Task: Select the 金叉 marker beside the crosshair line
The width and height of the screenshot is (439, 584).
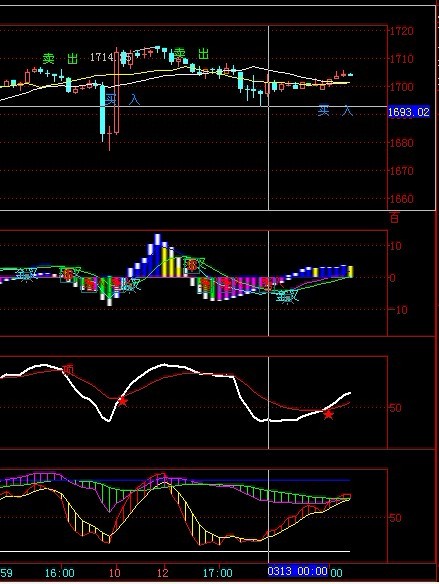Action: click(288, 296)
